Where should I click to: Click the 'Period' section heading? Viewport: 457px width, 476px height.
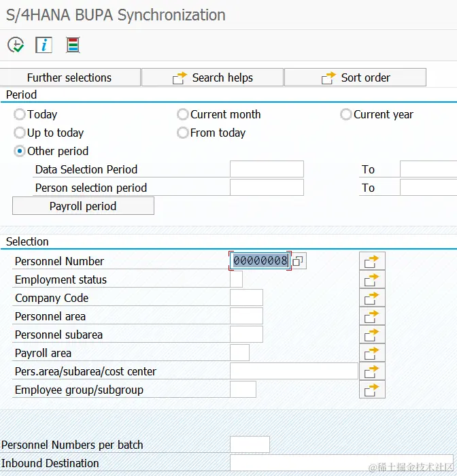[x=21, y=95]
